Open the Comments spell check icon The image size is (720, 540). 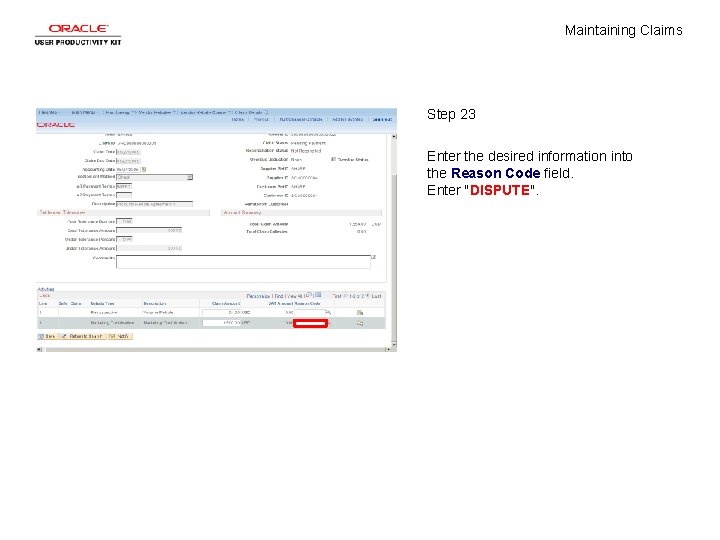[373, 257]
